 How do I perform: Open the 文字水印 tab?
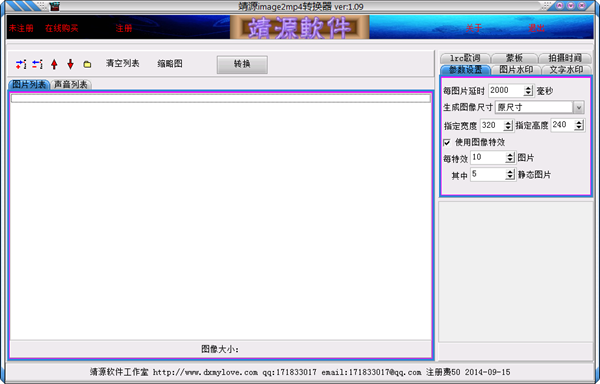567,70
